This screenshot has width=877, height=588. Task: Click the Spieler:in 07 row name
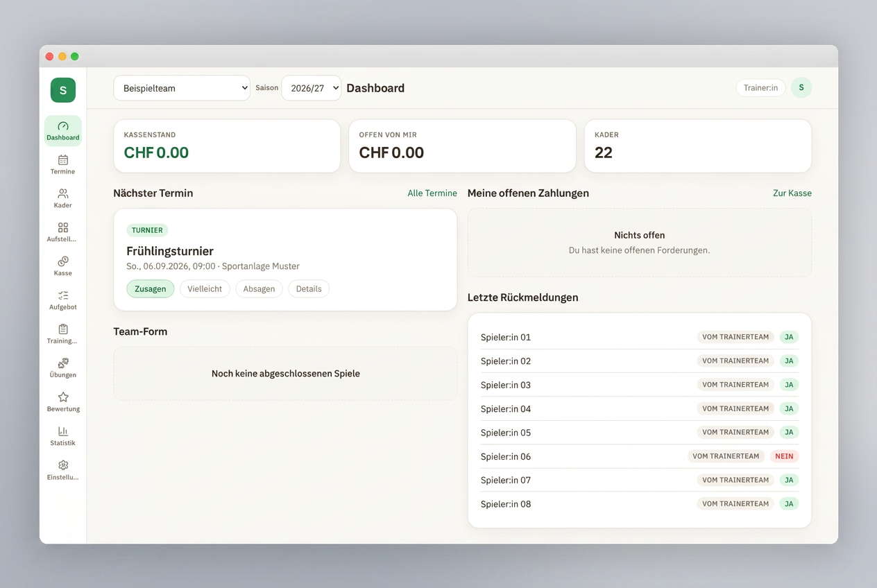point(506,480)
